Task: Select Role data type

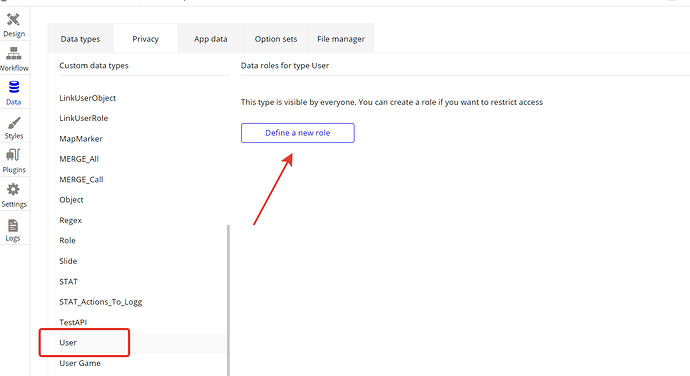Action: [x=67, y=240]
